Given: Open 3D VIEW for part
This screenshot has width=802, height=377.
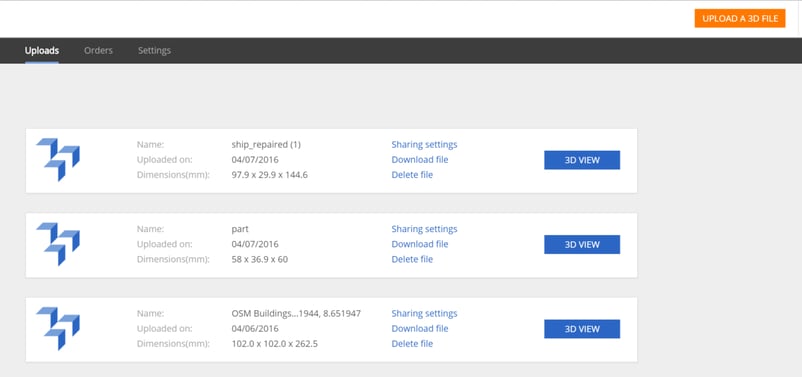Looking at the screenshot, I should [582, 245].
